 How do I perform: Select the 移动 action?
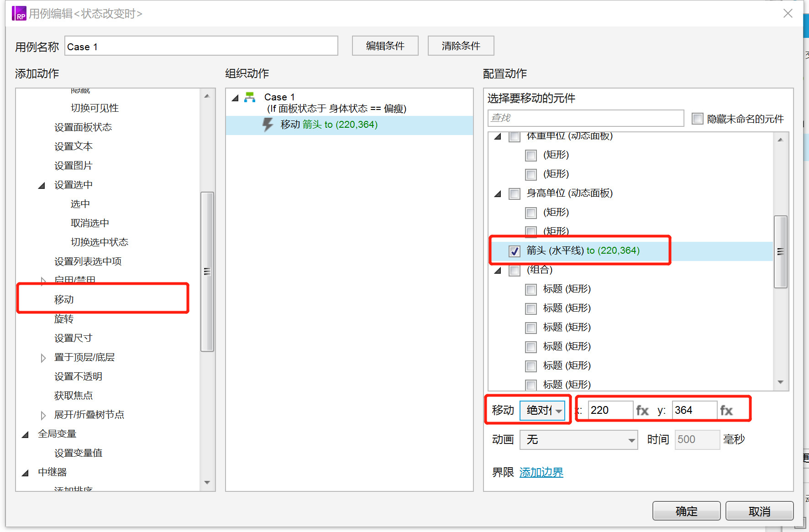[64, 299]
